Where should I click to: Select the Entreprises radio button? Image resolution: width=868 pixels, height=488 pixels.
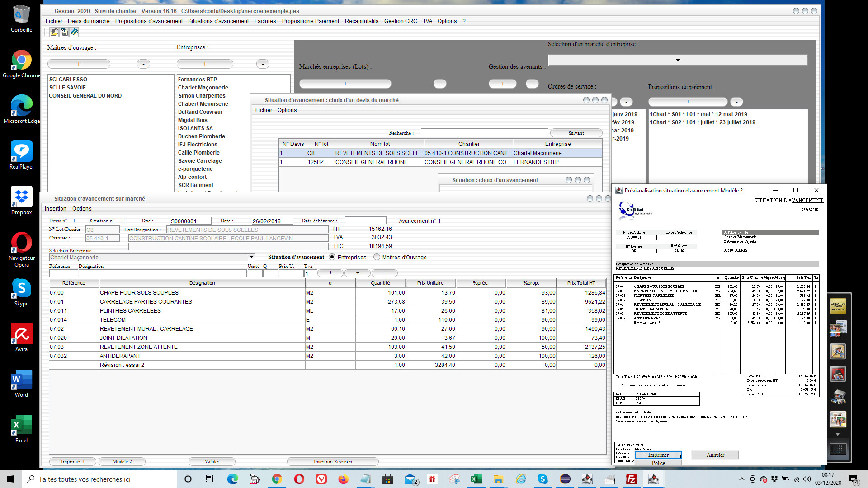click(332, 257)
